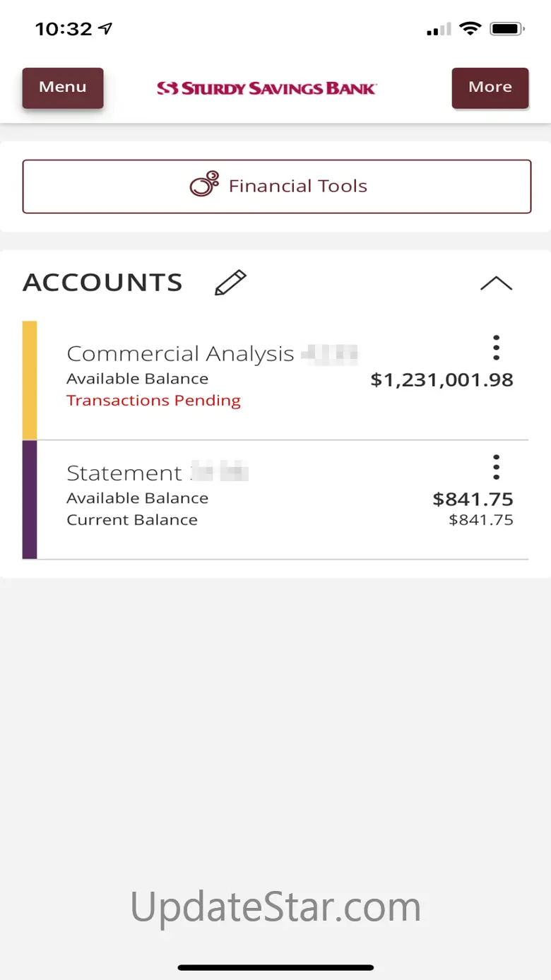Tap the Wi-Fi status icon

(x=469, y=29)
